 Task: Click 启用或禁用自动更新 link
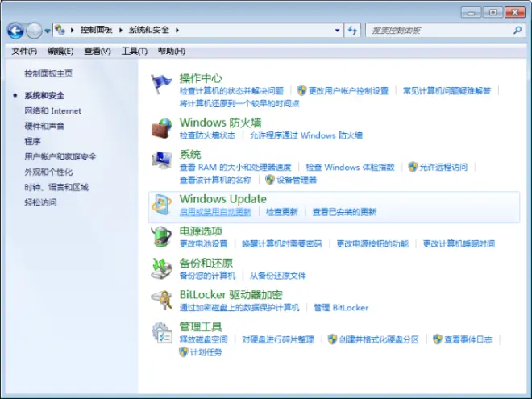click(x=215, y=212)
